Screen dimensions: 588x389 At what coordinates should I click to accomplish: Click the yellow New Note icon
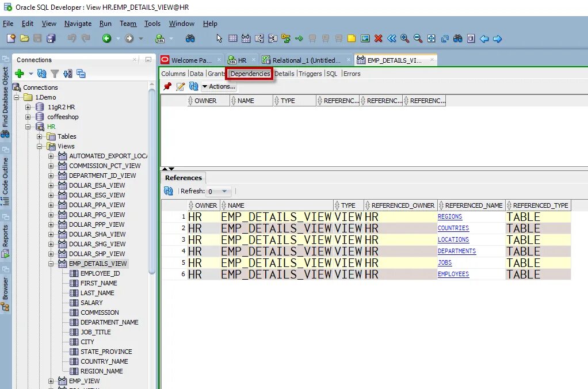(352, 38)
